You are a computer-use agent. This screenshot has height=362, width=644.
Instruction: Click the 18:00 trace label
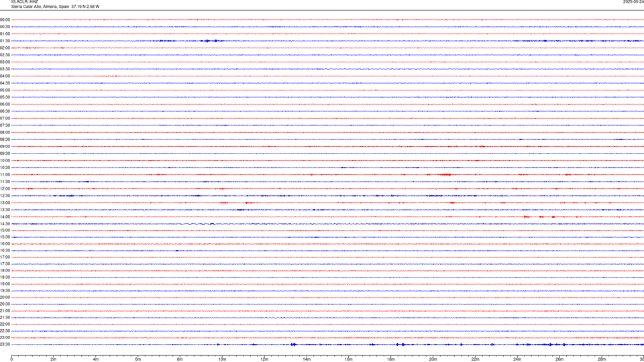pos(5,270)
